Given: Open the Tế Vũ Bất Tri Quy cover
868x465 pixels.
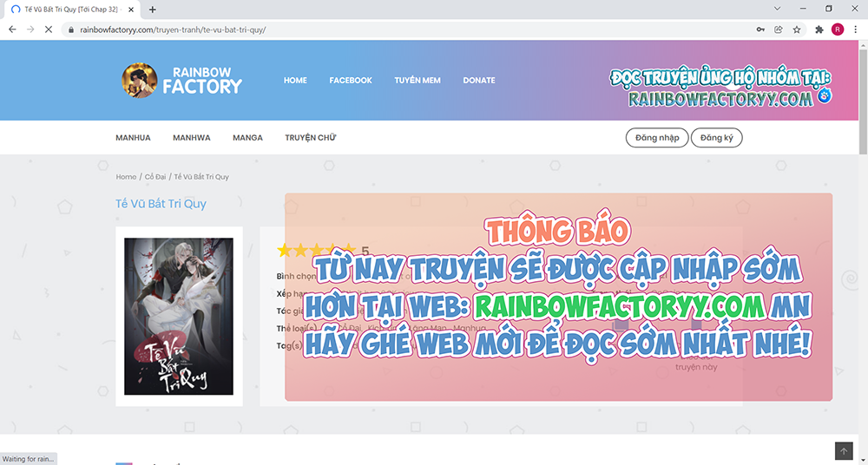Looking at the screenshot, I should (179, 317).
